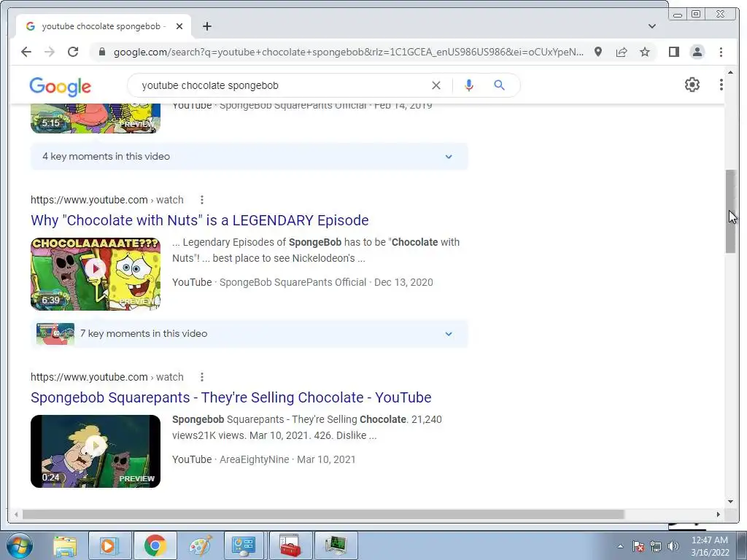Bookmark this tab with the star icon
The width and height of the screenshot is (747, 560).
[x=645, y=52]
